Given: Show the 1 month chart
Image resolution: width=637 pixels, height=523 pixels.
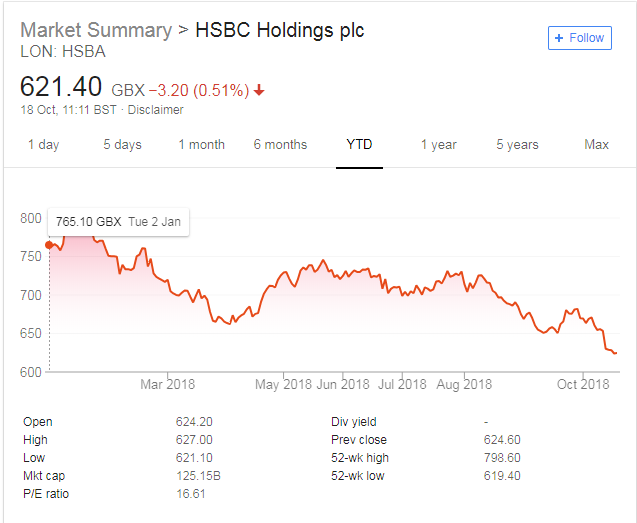Looking at the screenshot, I should click(x=201, y=145).
